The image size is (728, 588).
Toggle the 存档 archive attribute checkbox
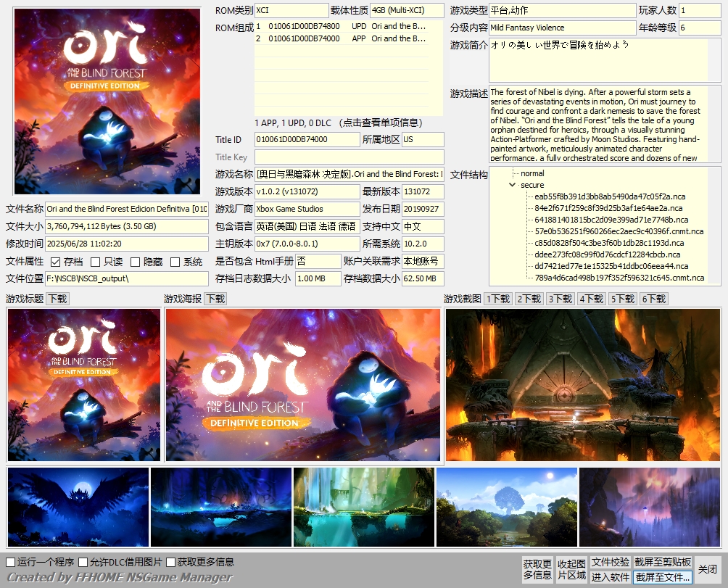click(x=55, y=262)
